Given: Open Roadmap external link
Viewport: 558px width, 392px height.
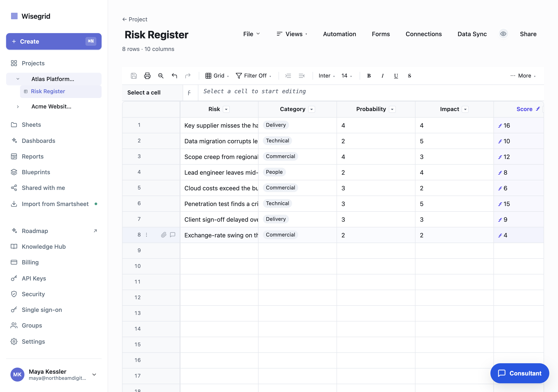Looking at the screenshot, I should 54,231.
